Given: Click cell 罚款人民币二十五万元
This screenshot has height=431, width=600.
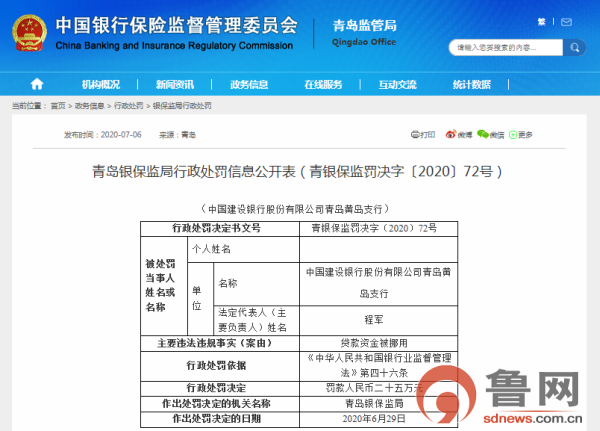Looking at the screenshot, I should pos(378,388).
